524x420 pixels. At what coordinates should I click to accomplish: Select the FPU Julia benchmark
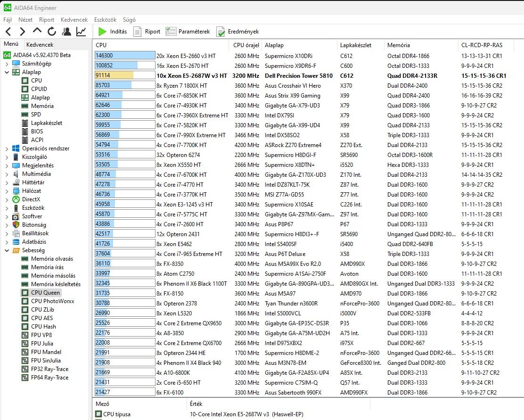(37, 344)
